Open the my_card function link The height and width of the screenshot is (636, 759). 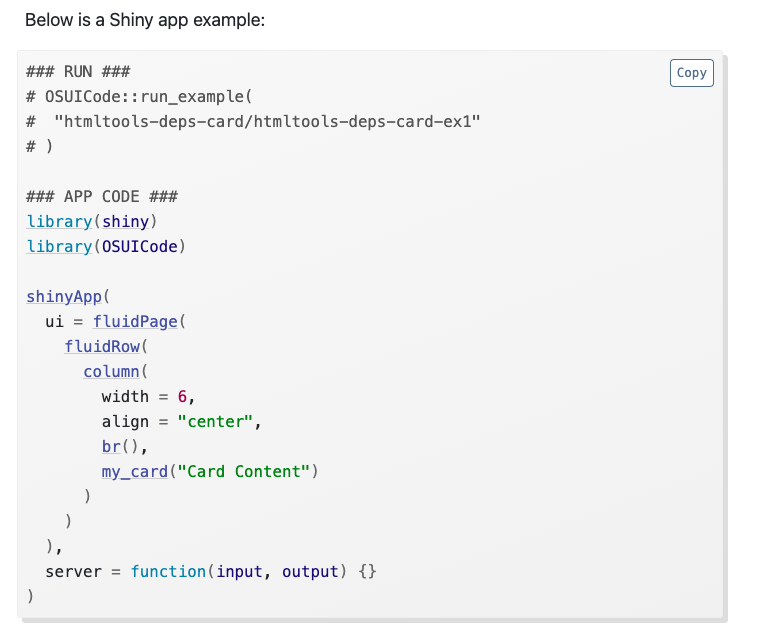[135, 472]
